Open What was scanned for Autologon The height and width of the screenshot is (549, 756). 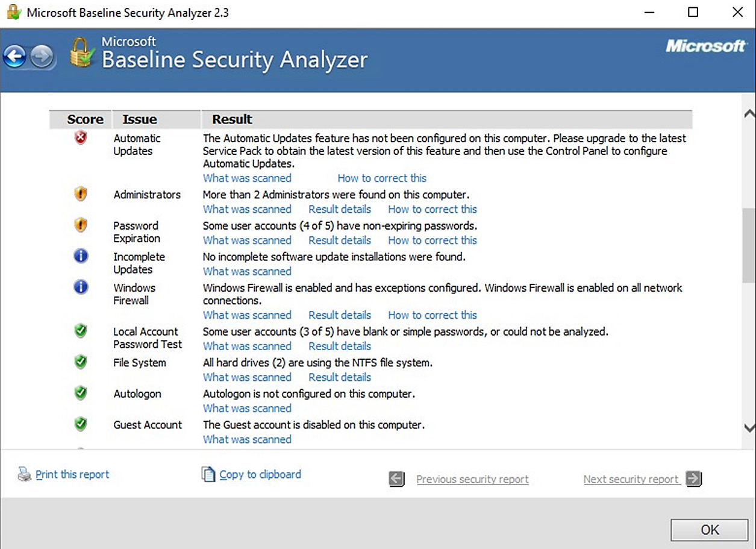click(x=247, y=408)
